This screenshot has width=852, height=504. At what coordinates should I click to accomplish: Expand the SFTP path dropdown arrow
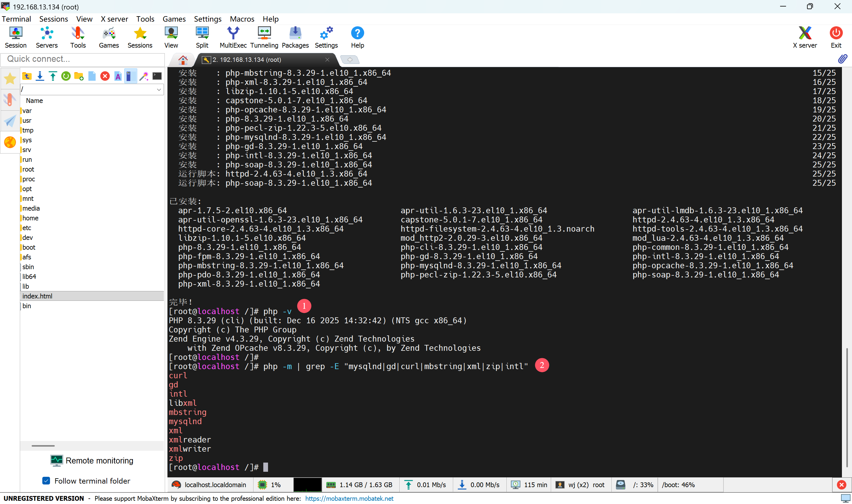(159, 90)
